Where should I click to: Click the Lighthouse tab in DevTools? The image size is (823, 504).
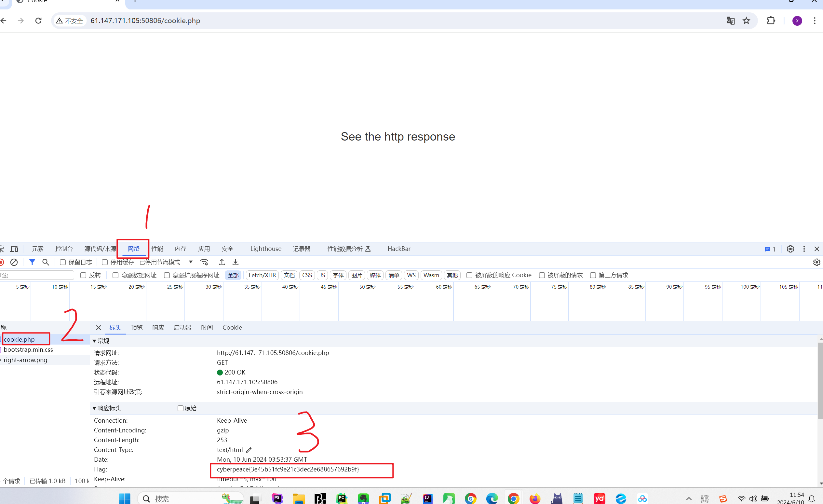266,248
